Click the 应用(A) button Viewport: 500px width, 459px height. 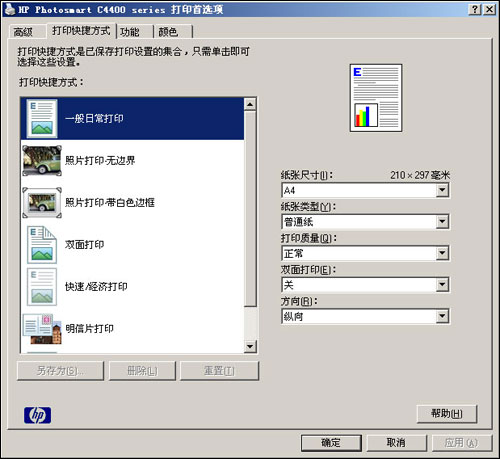point(462,443)
